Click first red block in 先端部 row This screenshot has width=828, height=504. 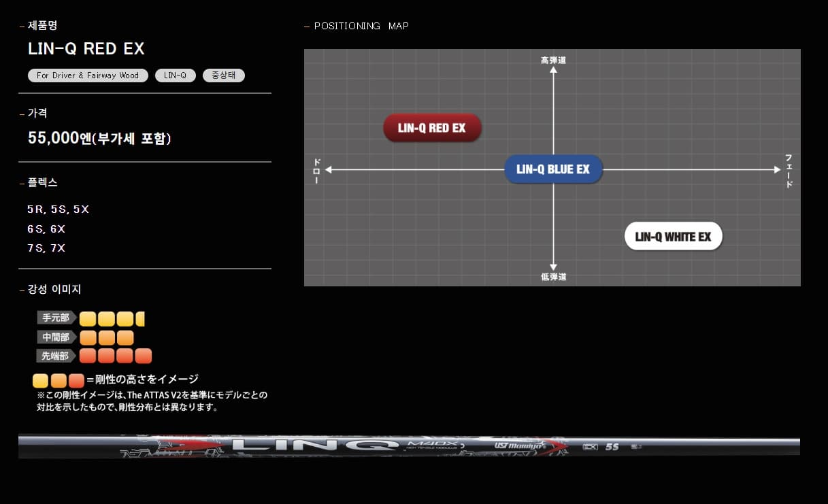point(88,356)
